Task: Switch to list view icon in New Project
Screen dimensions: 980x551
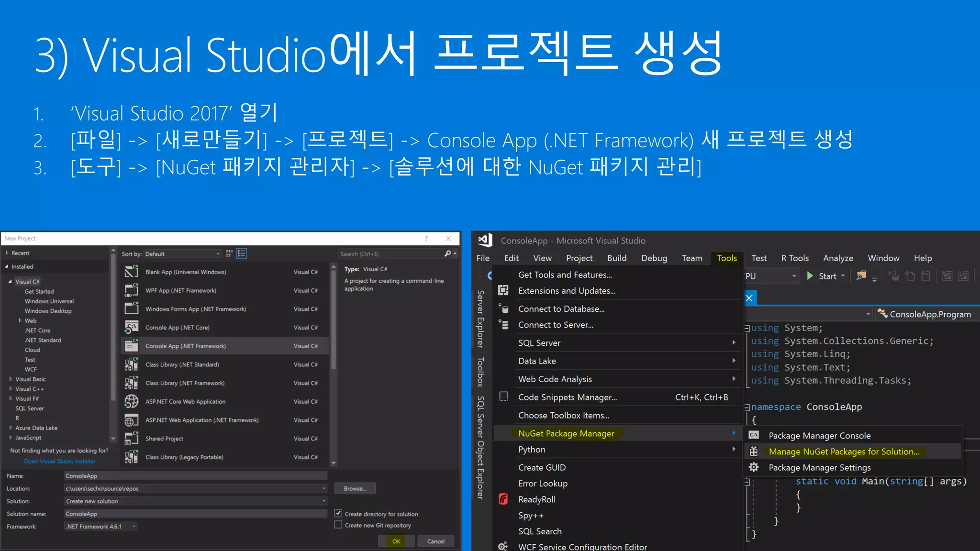Action: (241, 253)
